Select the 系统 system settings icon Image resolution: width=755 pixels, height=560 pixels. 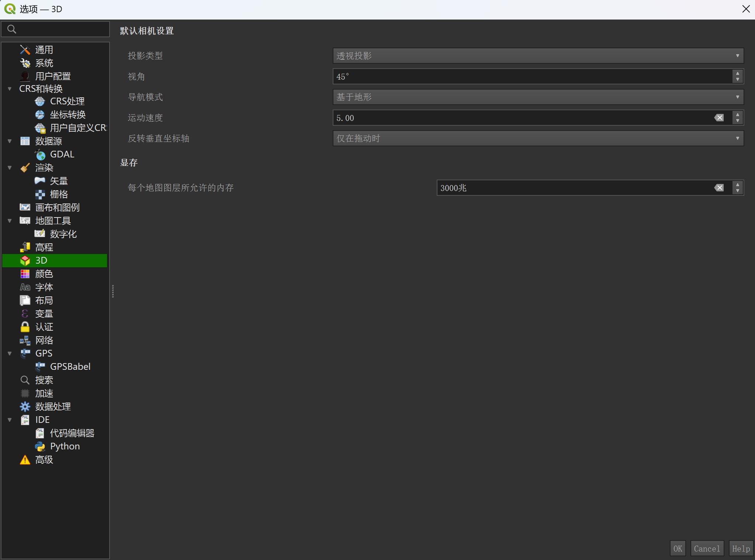(25, 63)
